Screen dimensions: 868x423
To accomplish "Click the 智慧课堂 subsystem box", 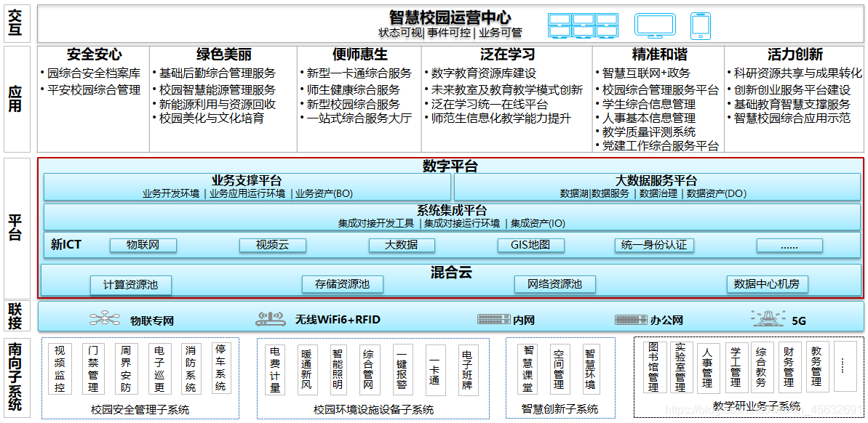I will pyautogui.click(x=527, y=368).
